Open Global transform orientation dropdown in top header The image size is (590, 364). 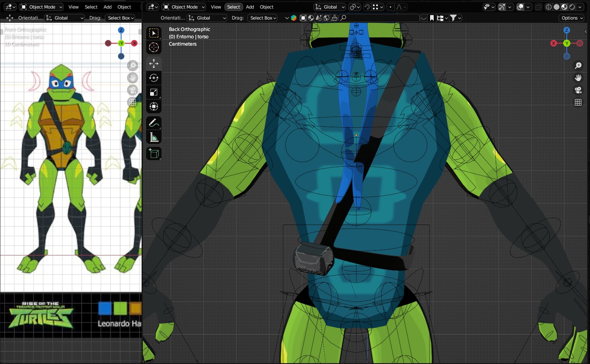click(x=330, y=7)
